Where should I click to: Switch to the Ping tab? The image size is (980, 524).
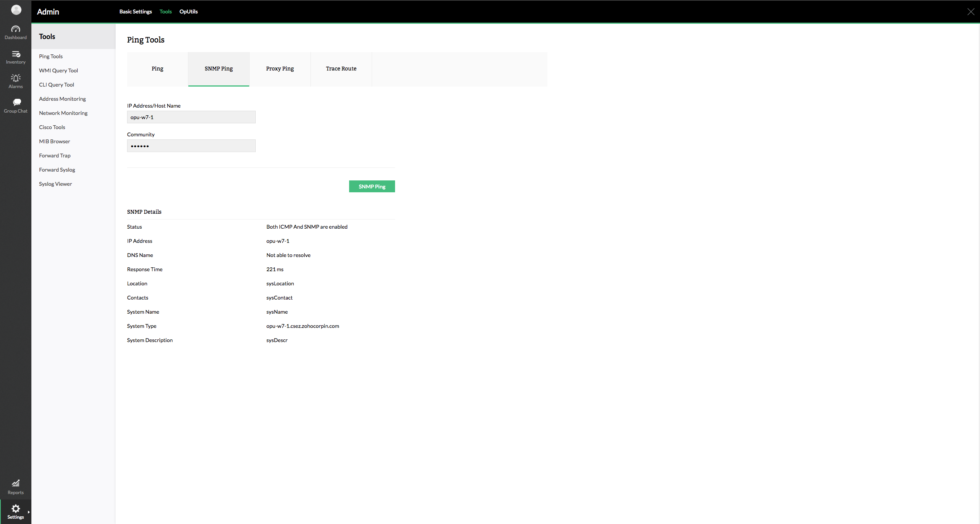click(x=157, y=69)
